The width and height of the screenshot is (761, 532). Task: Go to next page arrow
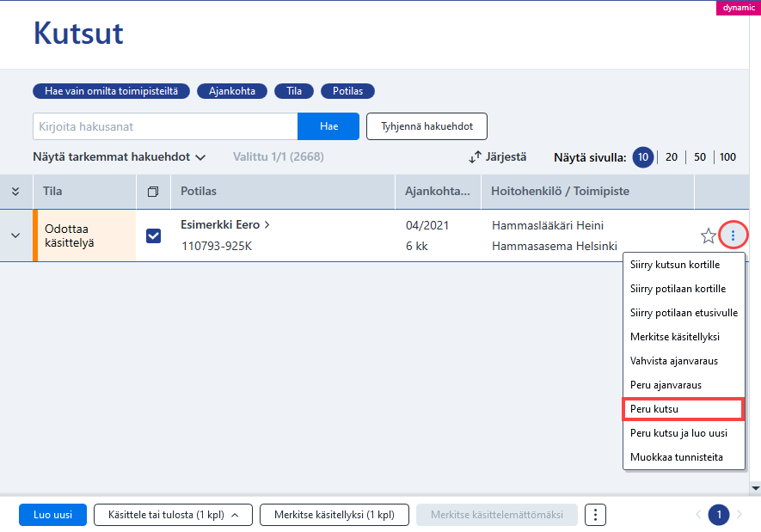pos(740,515)
